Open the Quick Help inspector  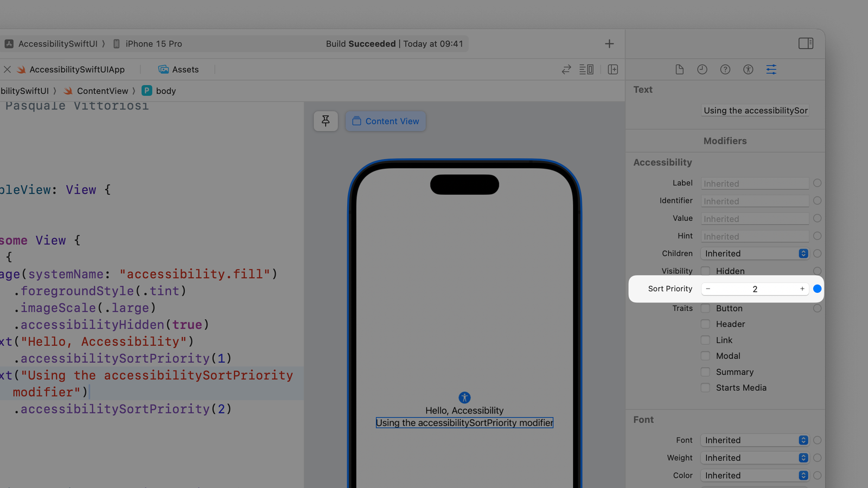click(x=725, y=69)
